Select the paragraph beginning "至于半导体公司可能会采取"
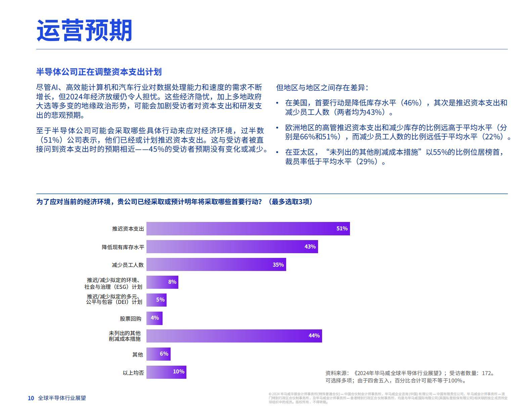 [x=152, y=140]
